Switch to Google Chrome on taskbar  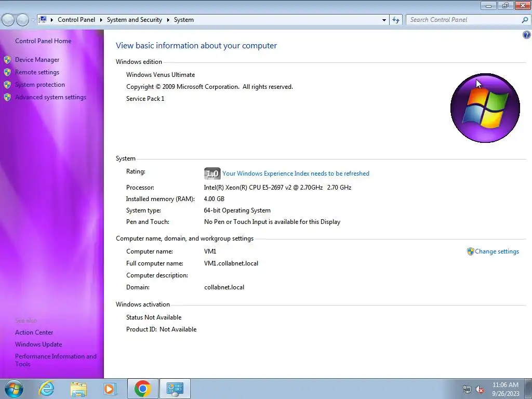coord(142,389)
